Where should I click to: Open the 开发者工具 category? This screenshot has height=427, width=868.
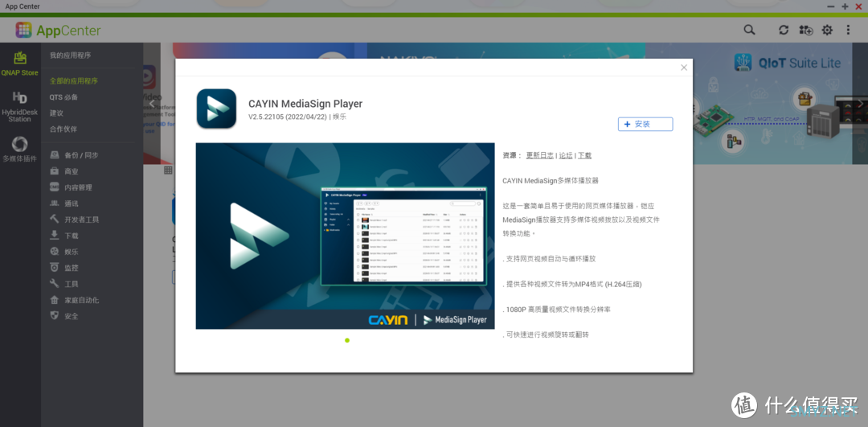(x=81, y=220)
